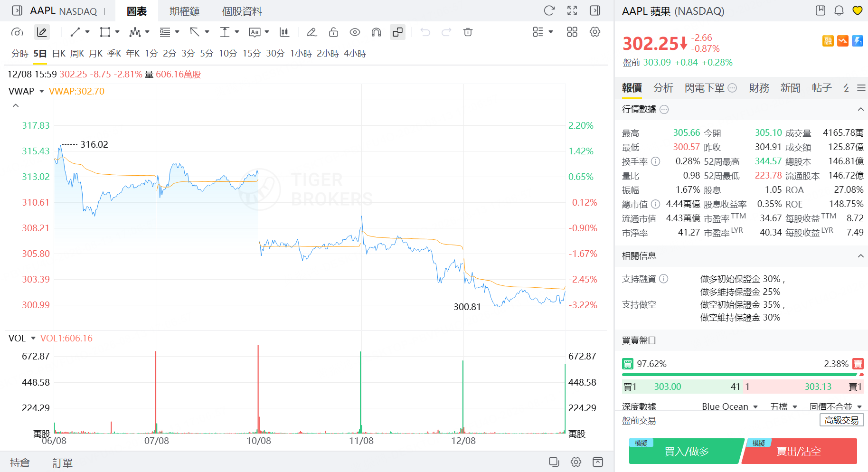
Task: Select the wave pattern drawing tool
Action: point(135,32)
